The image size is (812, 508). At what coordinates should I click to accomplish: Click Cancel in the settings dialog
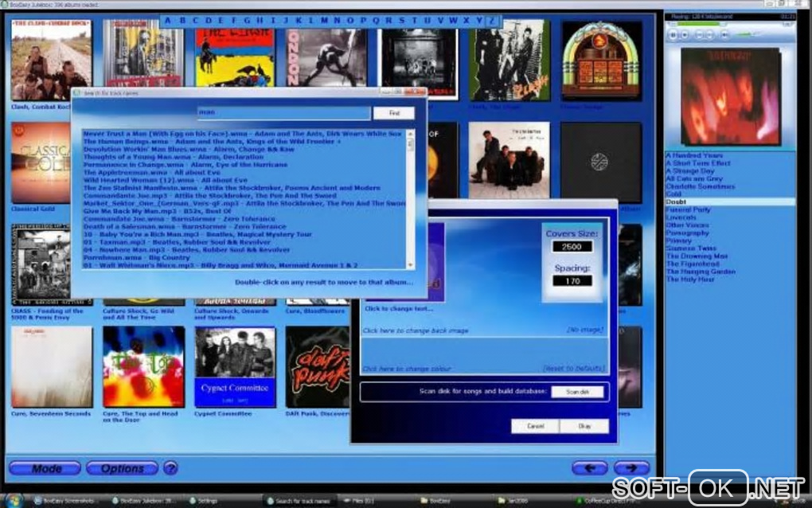tap(535, 426)
